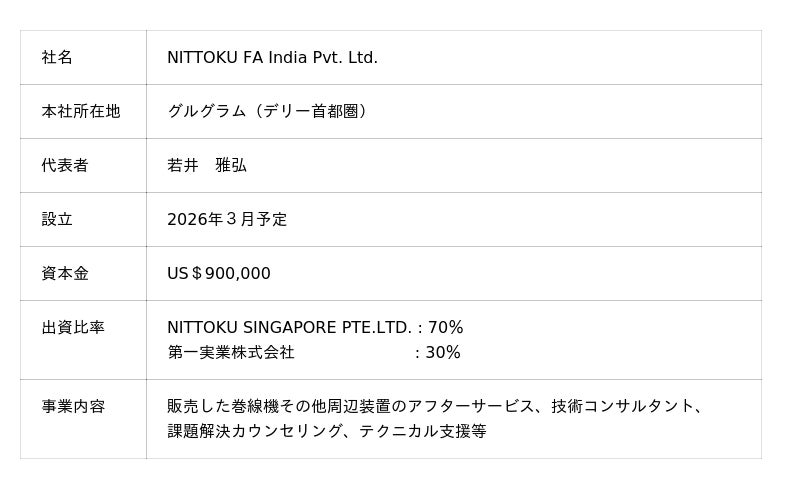Select representative name 若井 雅弘
Screen dimensions: 800x489
point(207,166)
